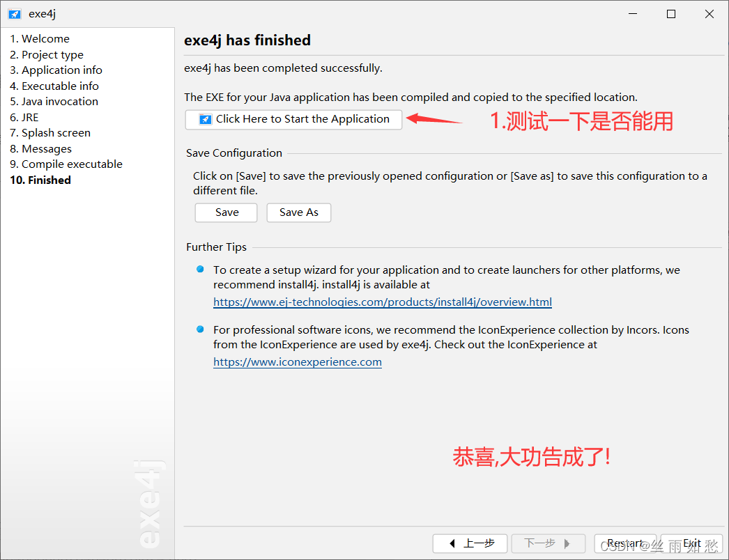Select step 10. Finished
Screen dimensions: 729x560
[40, 180]
